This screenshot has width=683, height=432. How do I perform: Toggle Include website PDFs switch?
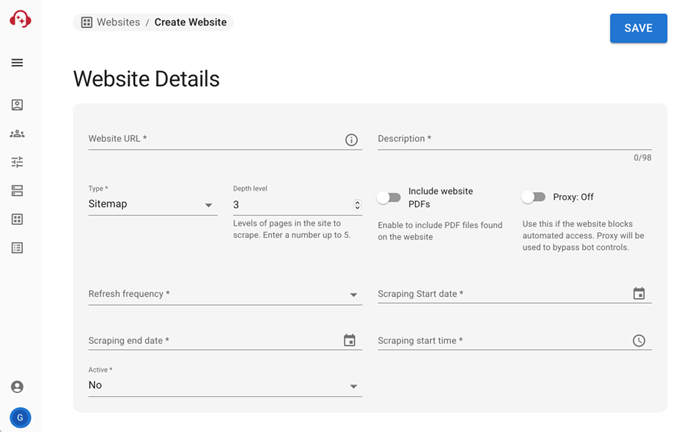point(389,198)
